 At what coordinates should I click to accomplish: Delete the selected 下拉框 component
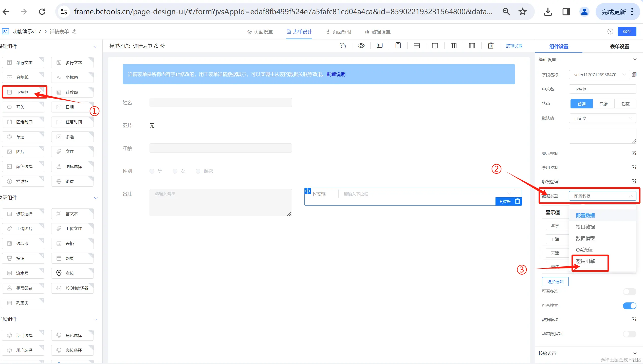pos(518,201)
